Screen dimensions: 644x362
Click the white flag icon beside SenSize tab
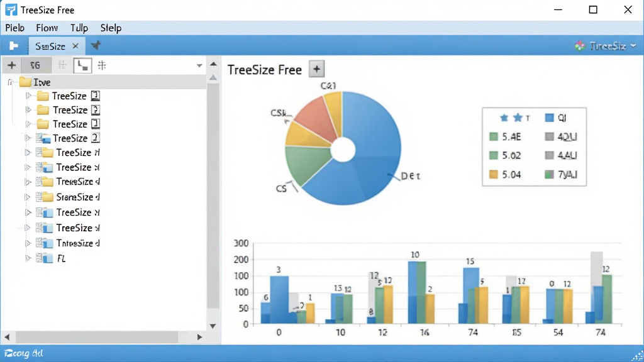pos(14,45)
